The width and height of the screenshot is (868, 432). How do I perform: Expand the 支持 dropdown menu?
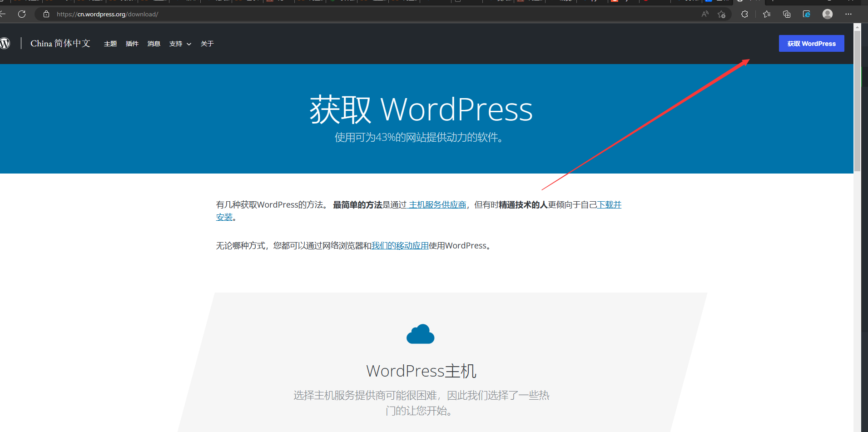pos(180,44)
